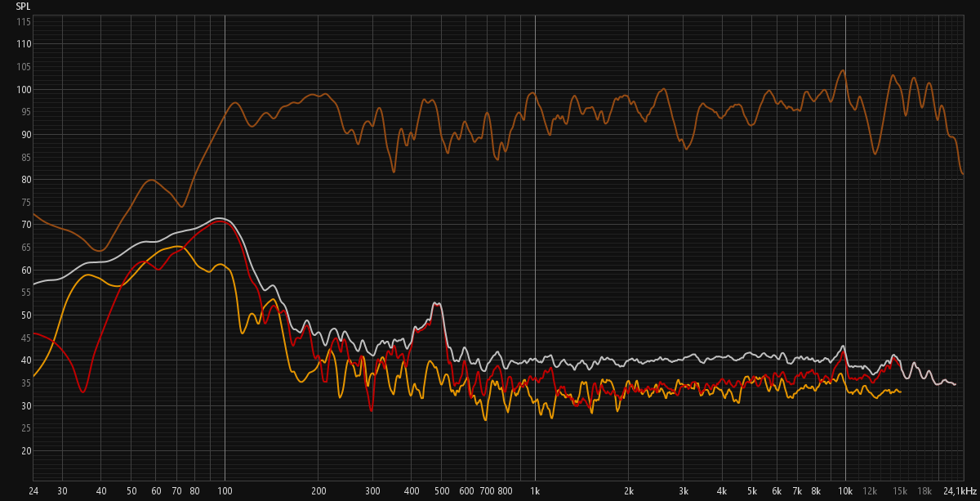Click the red curve's deep dip near 35 Hz
The width and height of the screenshot is (980, 501).
click(x=82, y=392)
